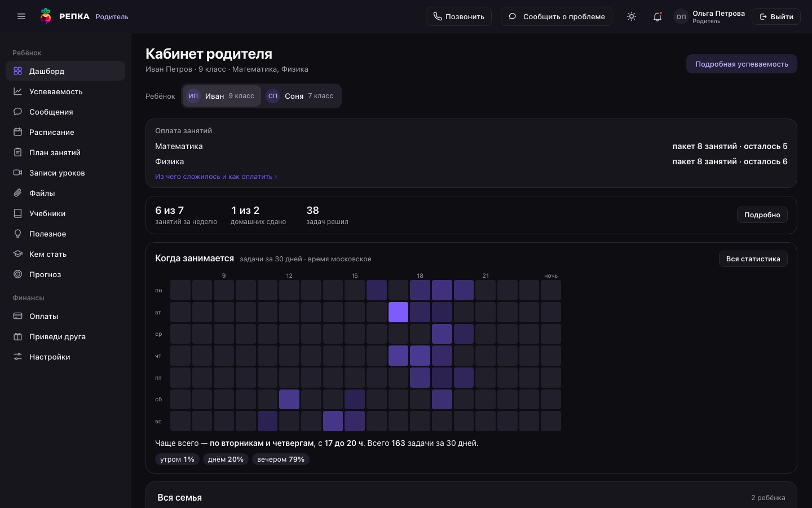812x508 pixels.
Task: Click the Репка logo icon
Action: 46,16
